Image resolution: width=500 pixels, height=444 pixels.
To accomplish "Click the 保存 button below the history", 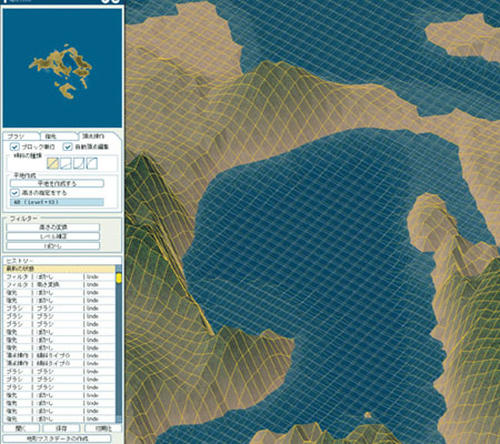I will coord(62,428).
